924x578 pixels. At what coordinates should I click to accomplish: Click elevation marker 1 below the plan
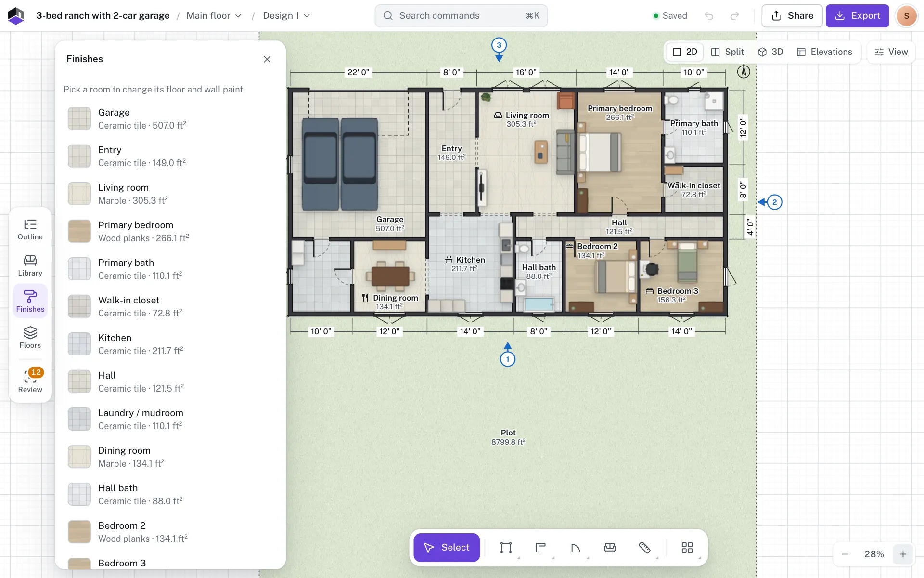508,359
